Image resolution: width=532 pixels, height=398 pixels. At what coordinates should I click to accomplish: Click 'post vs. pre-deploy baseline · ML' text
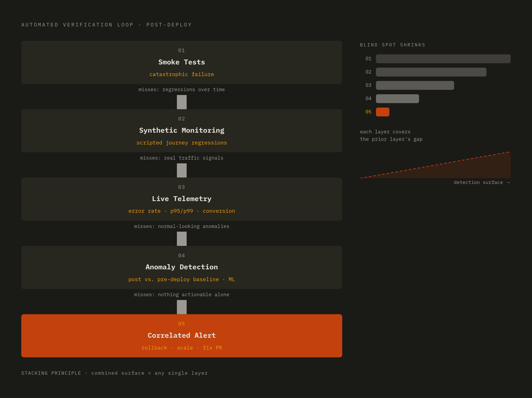click(x=182, y=279)
